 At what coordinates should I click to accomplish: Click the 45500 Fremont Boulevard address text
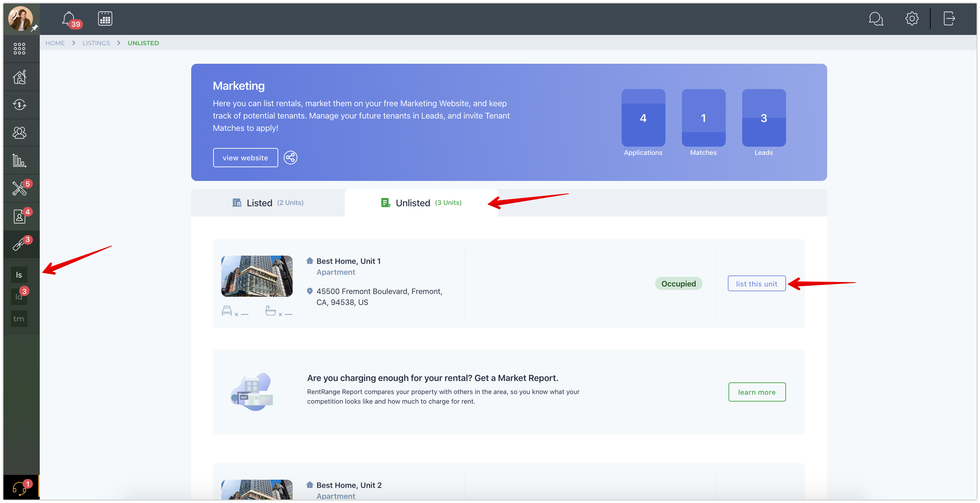(x=379, y=297)
